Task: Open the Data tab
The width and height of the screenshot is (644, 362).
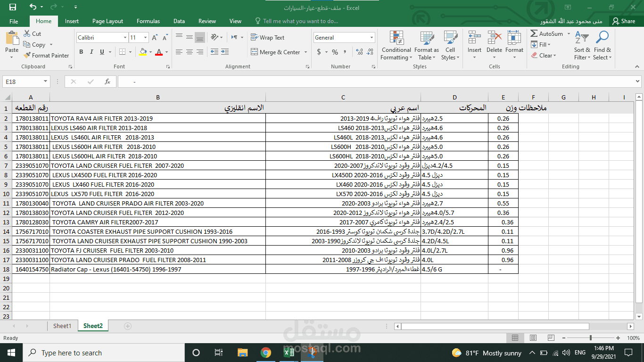Action: (x=179, y=21)
